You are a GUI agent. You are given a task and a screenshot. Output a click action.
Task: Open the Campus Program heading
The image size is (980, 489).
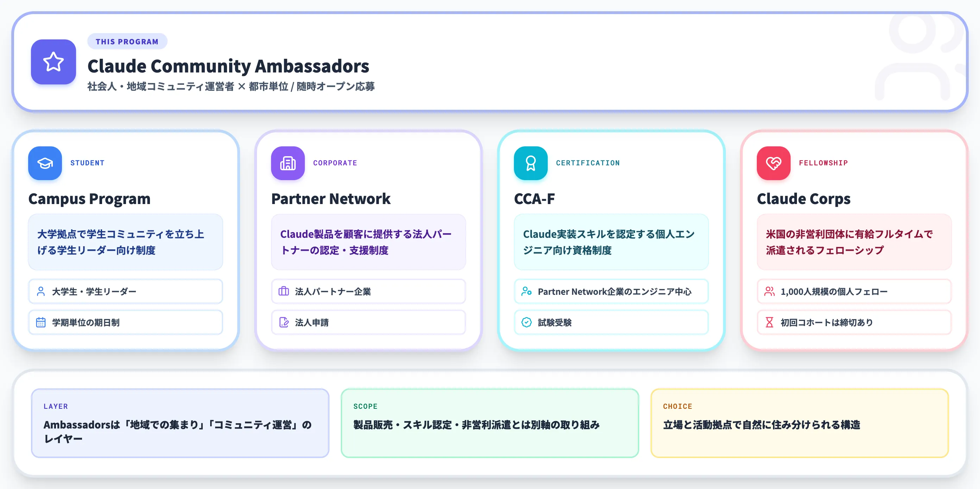(x=89, y=199)
